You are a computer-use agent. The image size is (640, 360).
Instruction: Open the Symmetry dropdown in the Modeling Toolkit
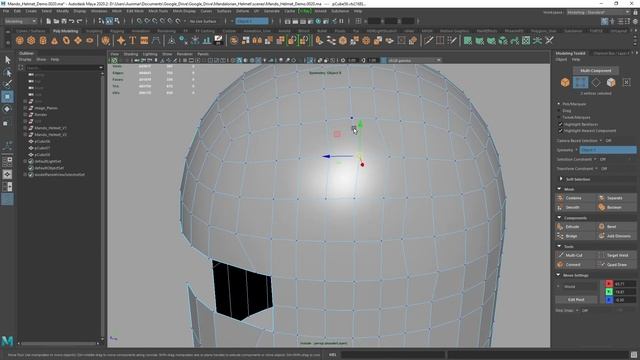pyautogui.click(x=608, y=150)
